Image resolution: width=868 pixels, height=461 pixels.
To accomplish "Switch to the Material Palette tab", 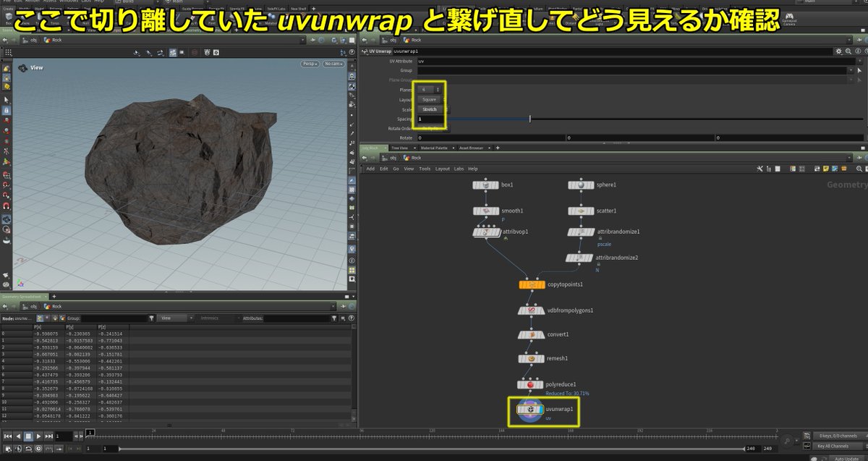I will point(436,148).
